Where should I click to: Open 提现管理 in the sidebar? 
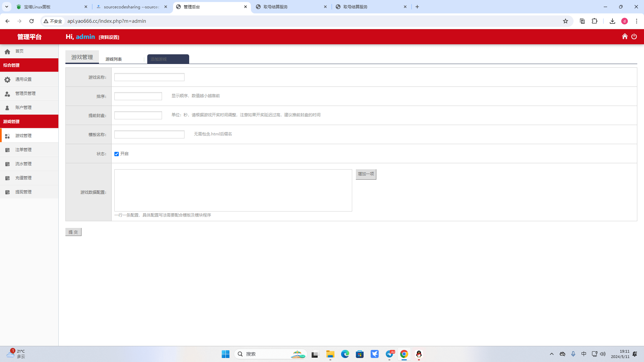pyautogui.click(x=23, y=192)
